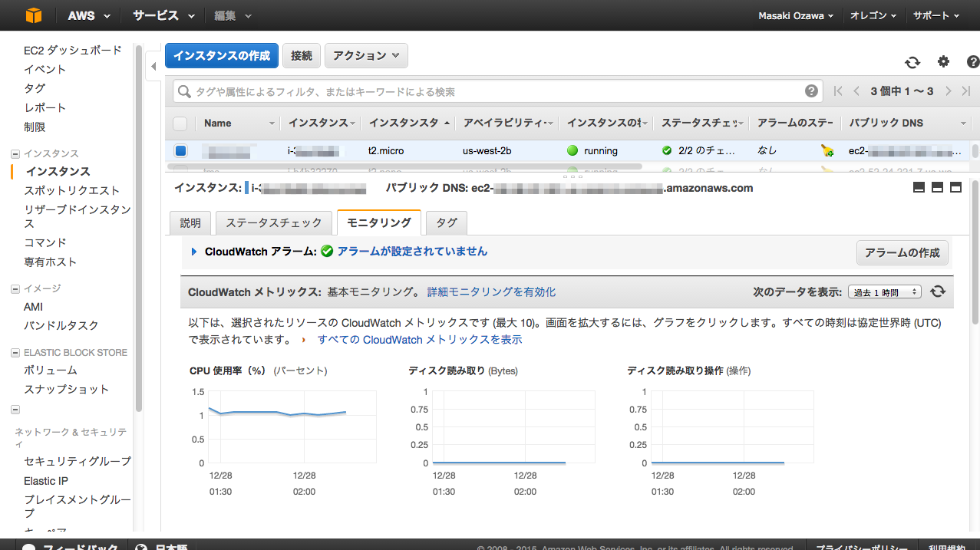Screen dimensions: 980x550
Task: Open the オレゴン region selector
Action: coord(873,15)
